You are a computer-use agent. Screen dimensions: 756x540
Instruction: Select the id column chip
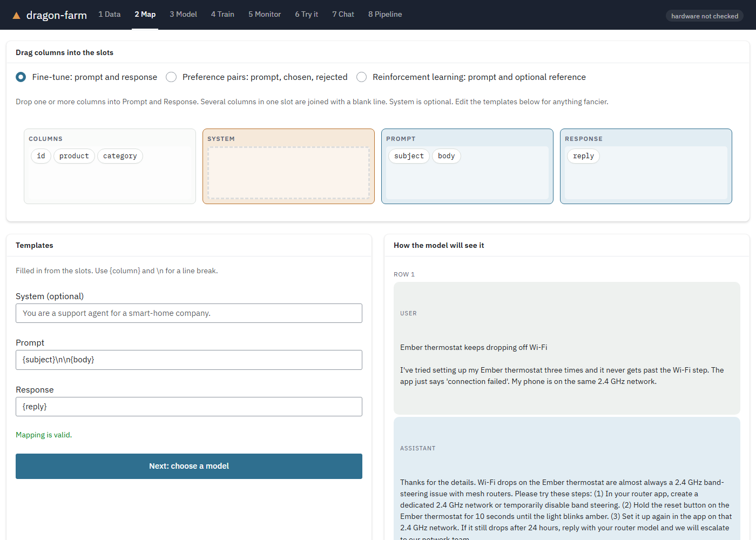pyautogui.click(x=41, y=156)
